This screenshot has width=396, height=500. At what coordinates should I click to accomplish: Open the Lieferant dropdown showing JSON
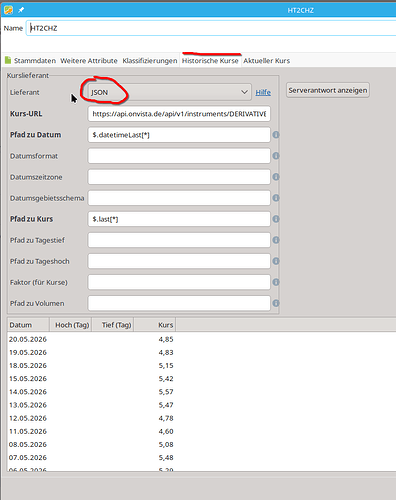(169, 92)
